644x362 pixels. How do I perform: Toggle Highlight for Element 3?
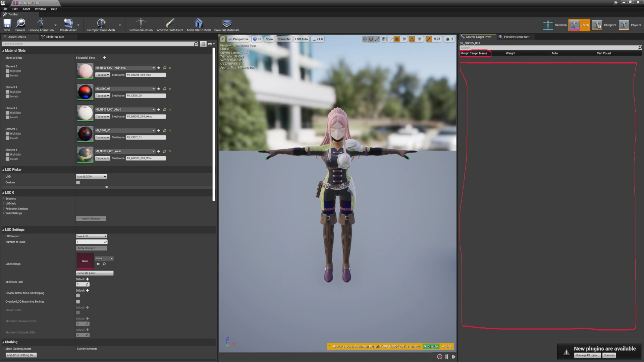point(7,134)
